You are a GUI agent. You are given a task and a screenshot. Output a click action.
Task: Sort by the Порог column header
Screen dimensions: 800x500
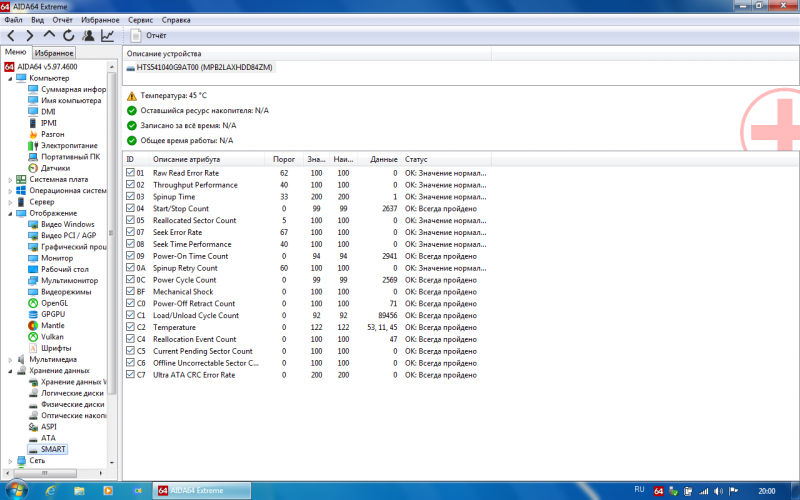tap(283, 159)
